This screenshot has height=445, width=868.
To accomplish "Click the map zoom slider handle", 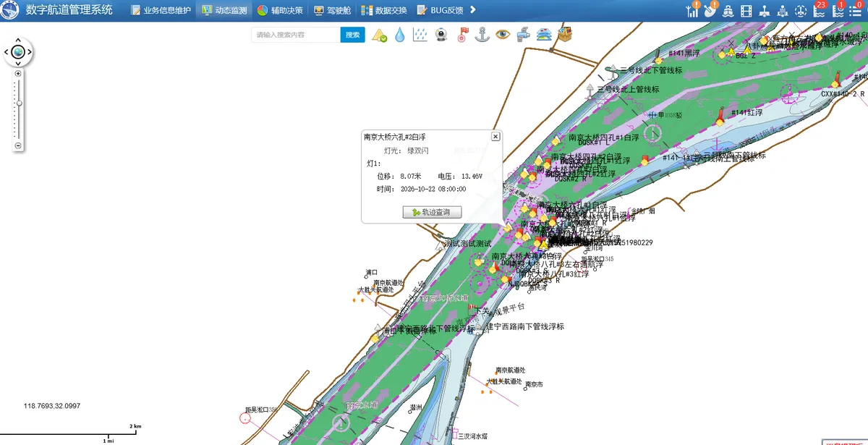I will tap(19, 103).
